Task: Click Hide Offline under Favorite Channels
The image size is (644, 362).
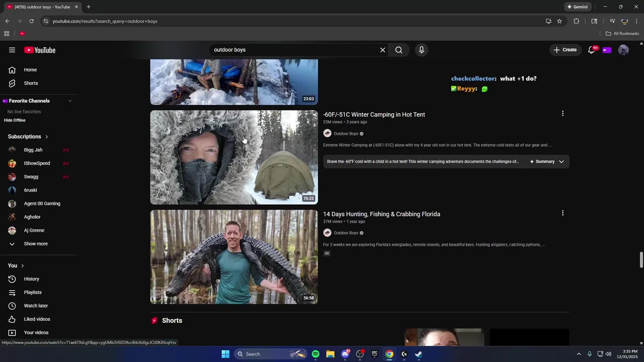Action: click(15, 120)
